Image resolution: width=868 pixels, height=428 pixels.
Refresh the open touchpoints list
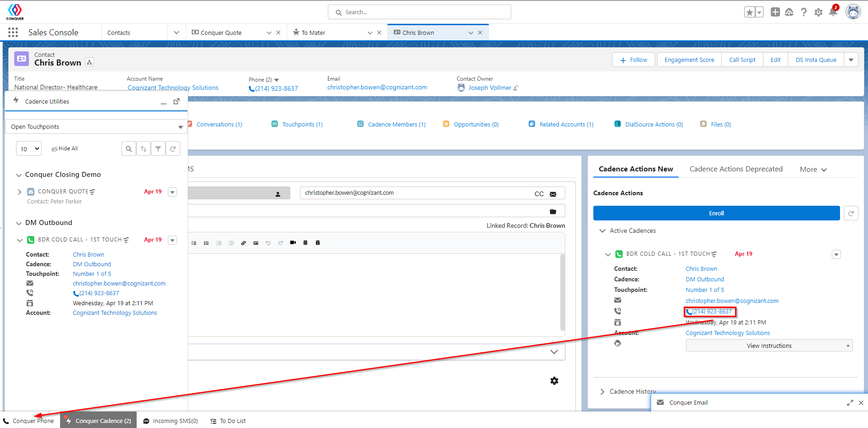[x=173, y=148]
